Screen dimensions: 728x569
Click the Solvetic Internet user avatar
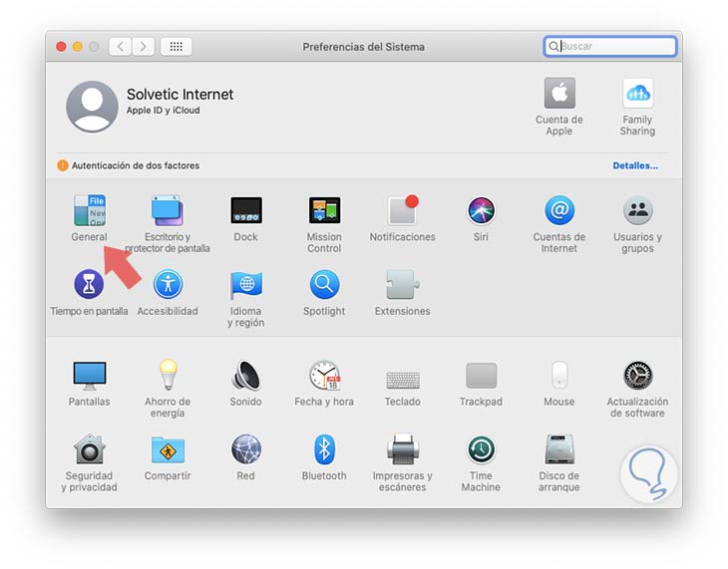(92, 107)
